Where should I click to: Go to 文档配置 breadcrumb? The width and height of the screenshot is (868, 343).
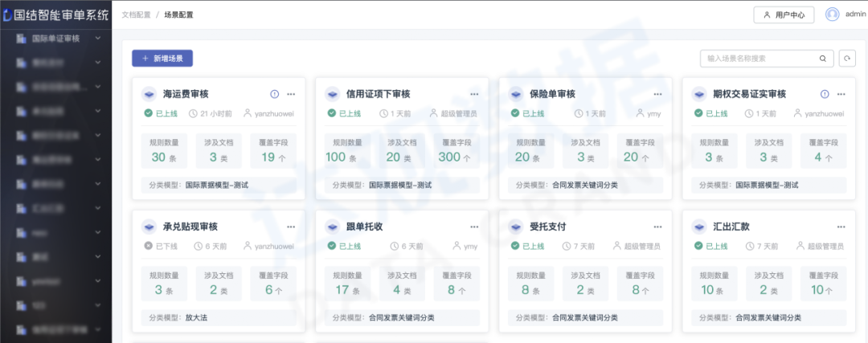coord(136,15)
